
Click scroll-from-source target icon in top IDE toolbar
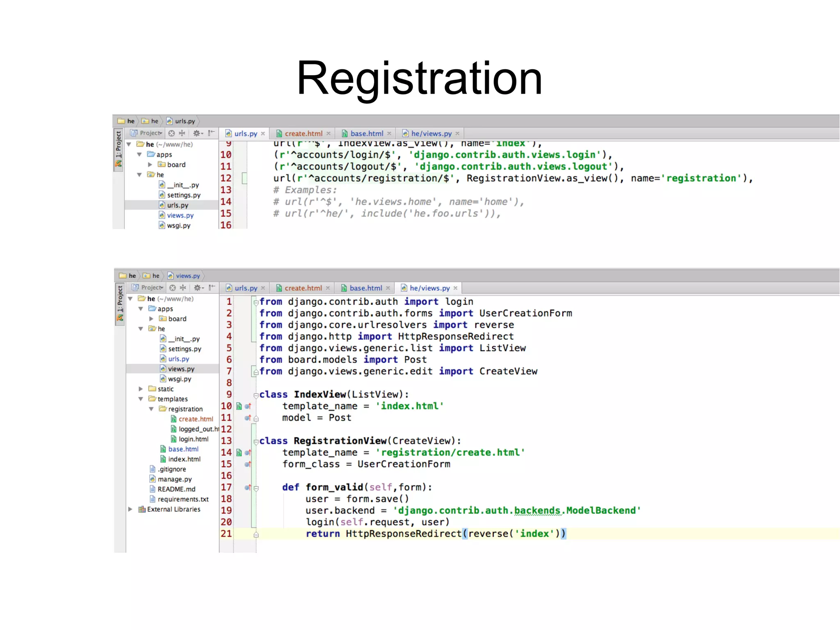pyautogui.click(x=171, y=133)
